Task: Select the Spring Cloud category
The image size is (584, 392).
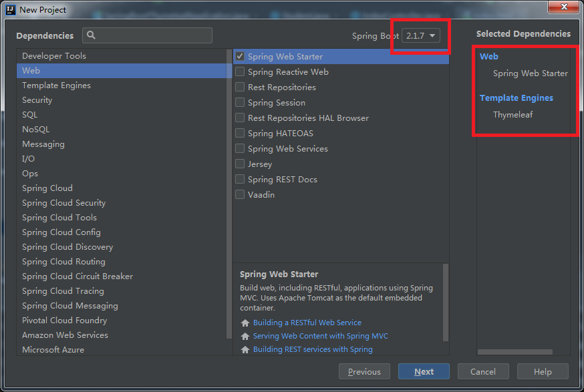Action: (x=122, y=188)
